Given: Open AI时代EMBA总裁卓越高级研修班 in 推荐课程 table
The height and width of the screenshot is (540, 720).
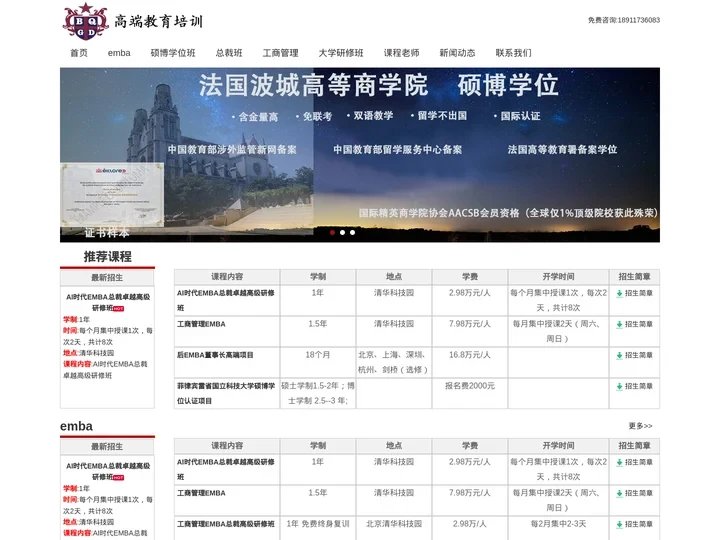Looking at the screenshot, I should [226, 300].
